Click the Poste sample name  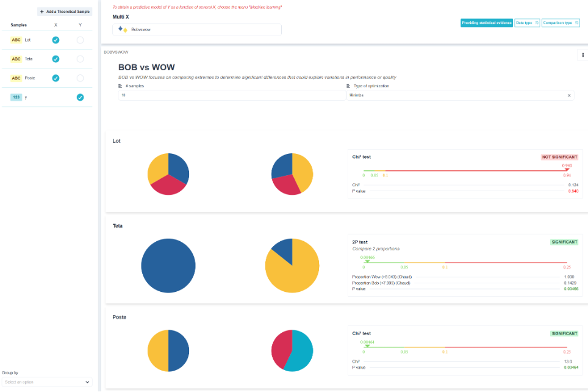click(30, 78)
